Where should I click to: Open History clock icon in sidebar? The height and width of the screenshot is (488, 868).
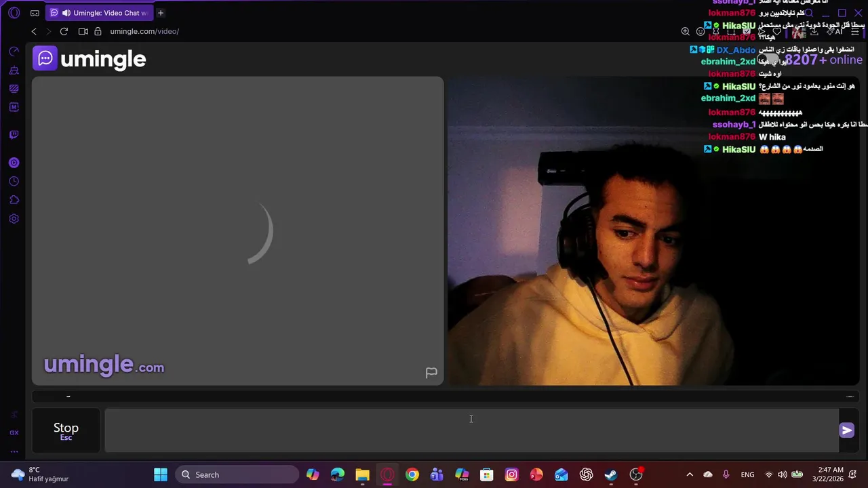(14, 181)
